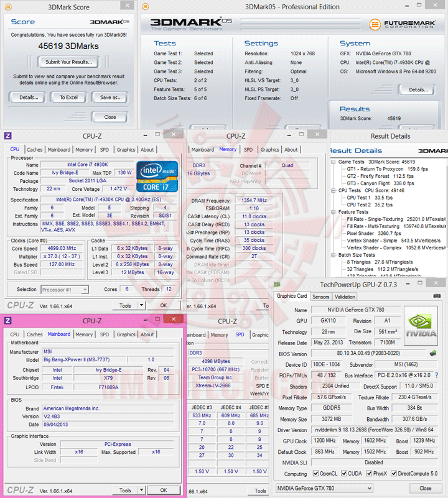
Task: Collapse the CPU Tests tree node
Action: click(x=334, y=191)
